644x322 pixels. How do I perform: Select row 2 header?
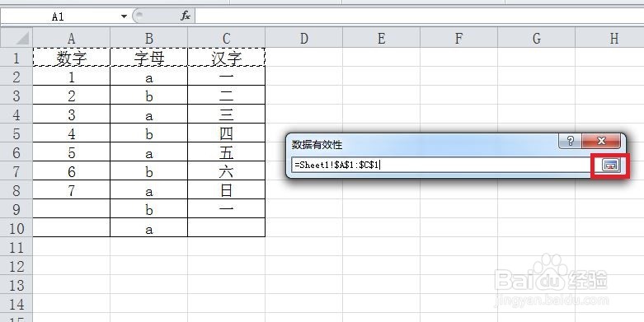tap(16, 77)
